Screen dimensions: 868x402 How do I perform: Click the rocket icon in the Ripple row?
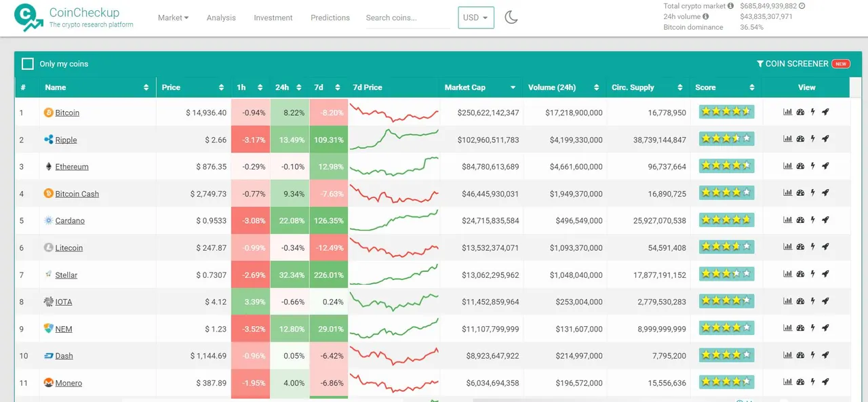click(x=825, y=139)
